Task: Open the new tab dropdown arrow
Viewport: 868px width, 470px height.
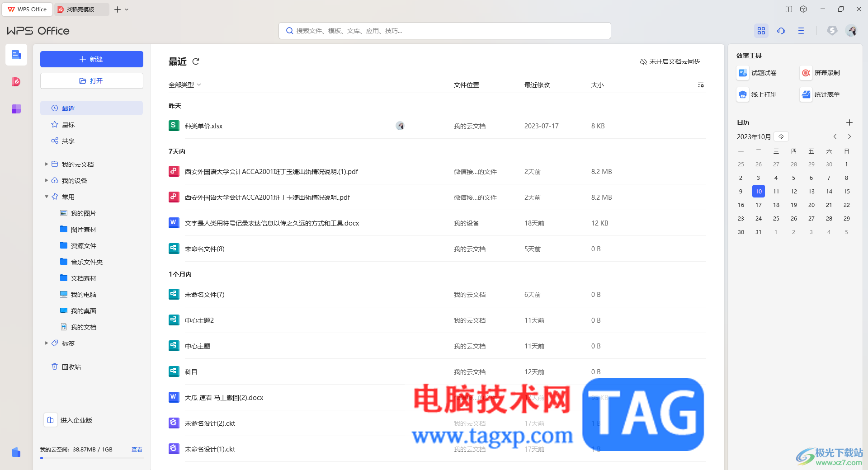Action: (x=127, y=9)
